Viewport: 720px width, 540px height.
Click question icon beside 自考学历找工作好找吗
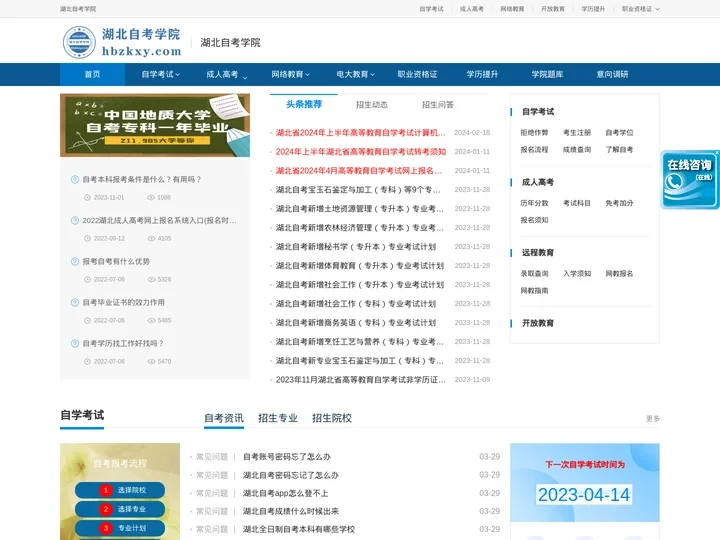click(x=75, y=343)
